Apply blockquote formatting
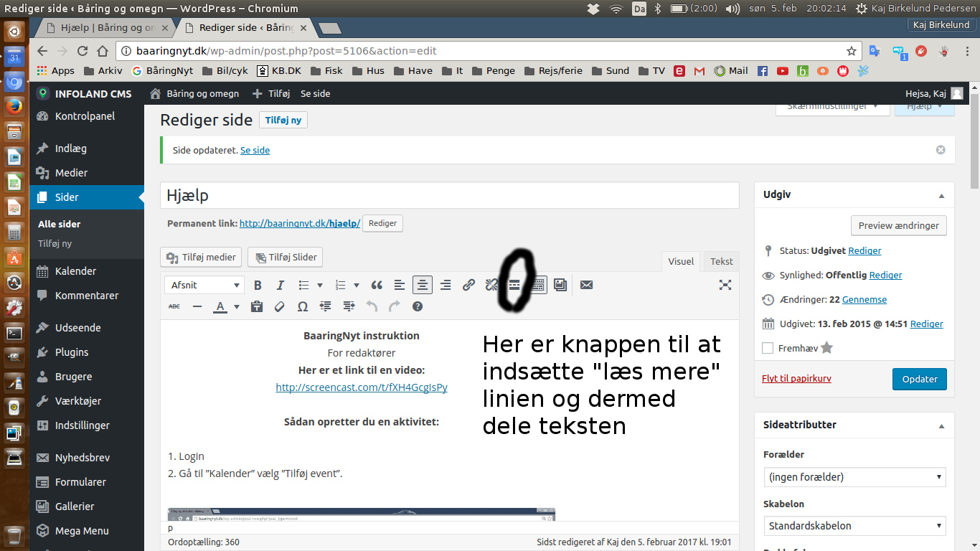Viewport: 980px width, 551px height. pos(377,285)
